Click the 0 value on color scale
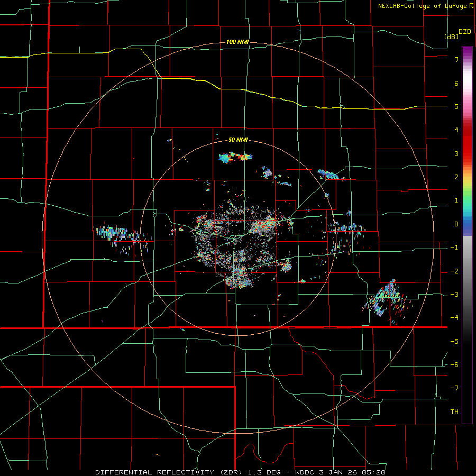The height and width of the screenshot is (476, 476). click(456, 224)
